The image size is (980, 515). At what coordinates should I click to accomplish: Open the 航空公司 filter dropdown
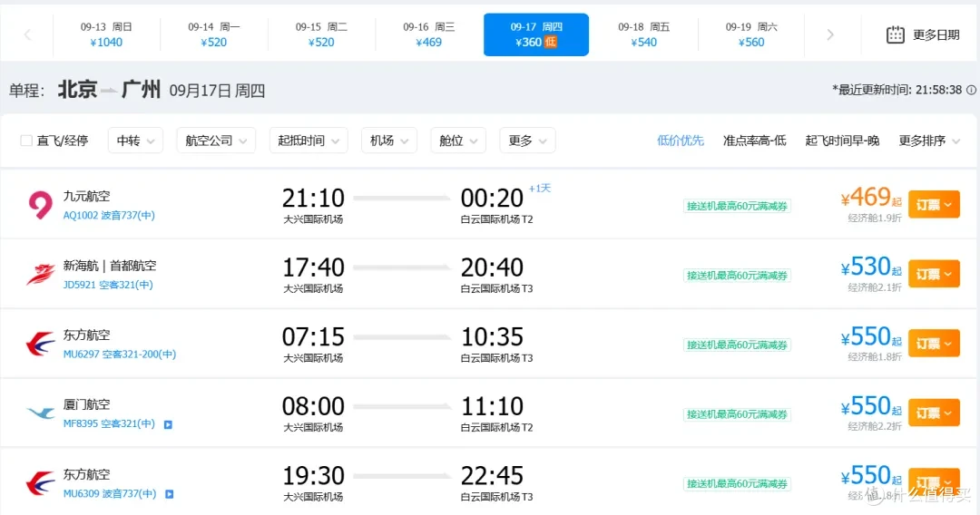click(216, 141)
